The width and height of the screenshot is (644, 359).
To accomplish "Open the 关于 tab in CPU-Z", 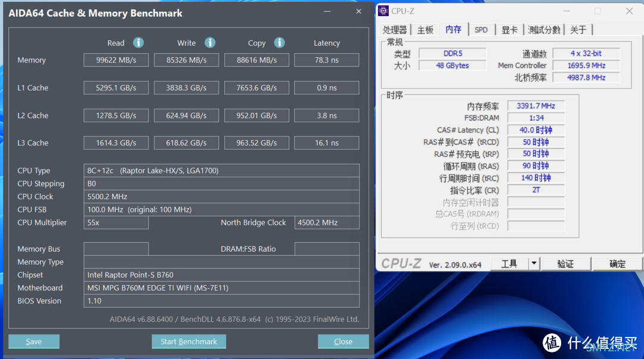I will (x=578, y=30).
